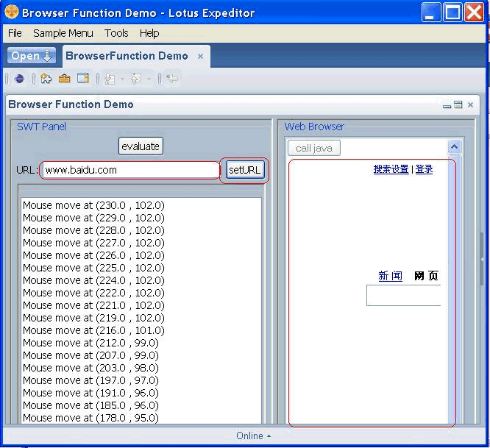Viewport: 490px width, 448px height.
Task: Focus the URL text field
Action: click(x=130, y=170)
